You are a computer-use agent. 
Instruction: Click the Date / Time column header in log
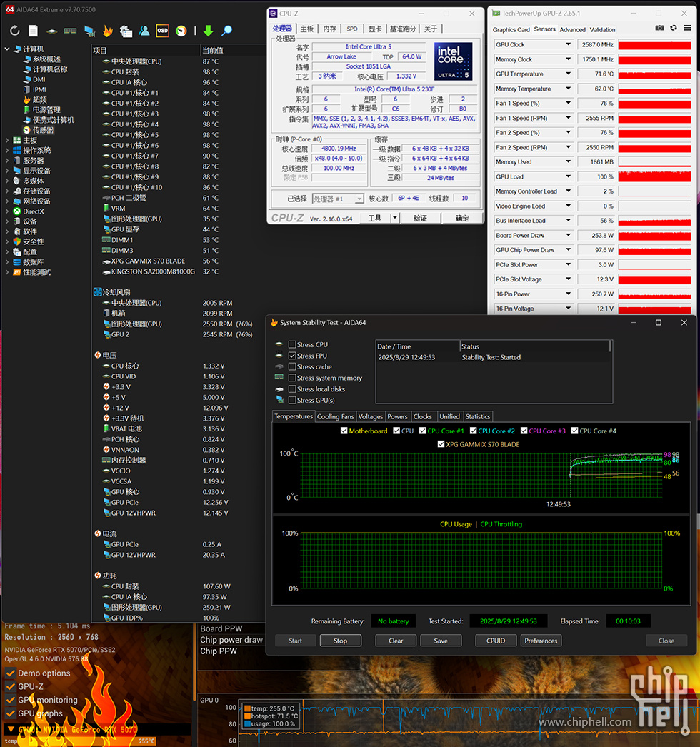pos(417,346)
